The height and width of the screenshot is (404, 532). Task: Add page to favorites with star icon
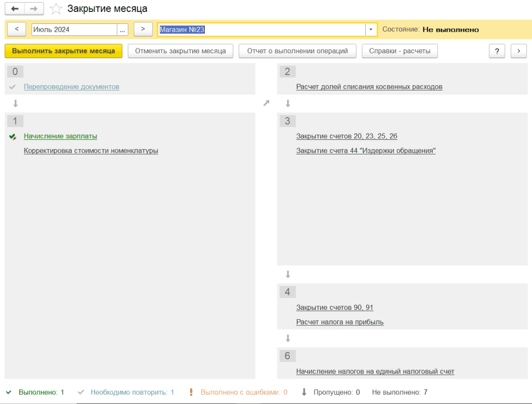pyautogui.click(x=56, y=9)
